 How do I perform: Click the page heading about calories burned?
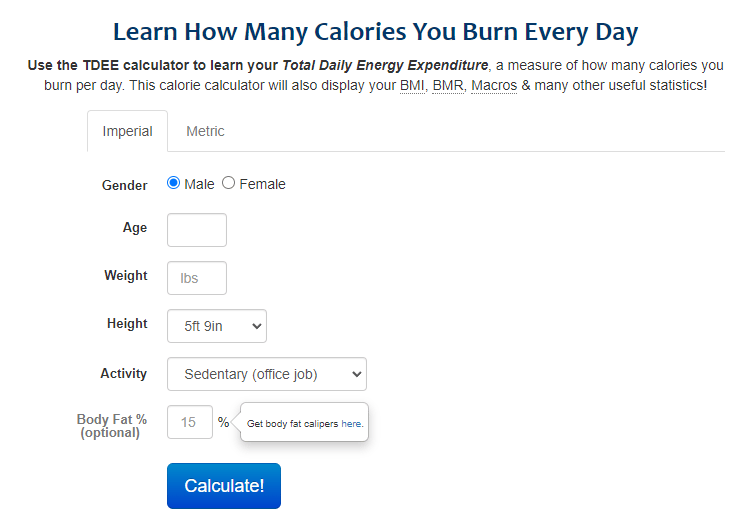pos(376,32)
